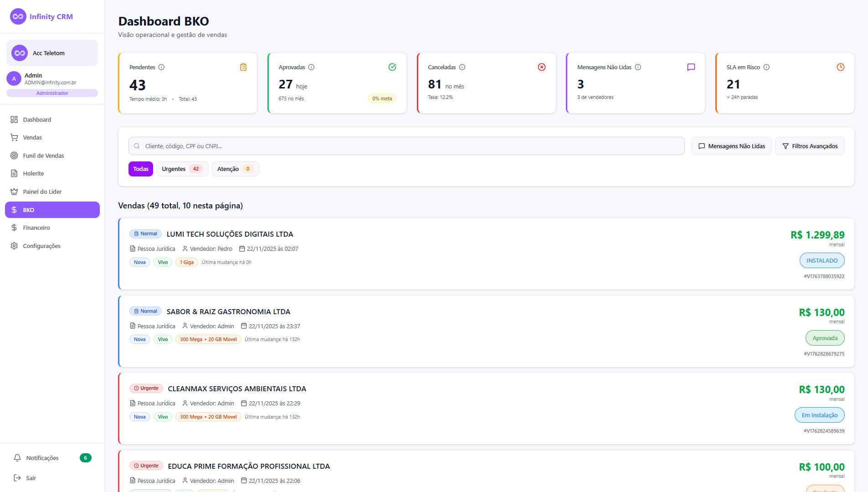
Task: Click the Infinity CRM logo icon
Action: pos(18,17)
